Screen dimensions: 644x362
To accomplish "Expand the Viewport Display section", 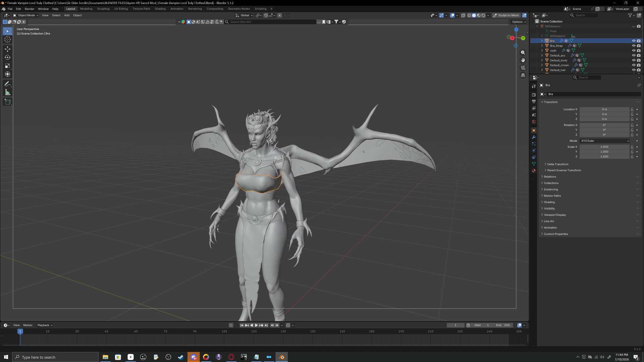I will [555, 215].
